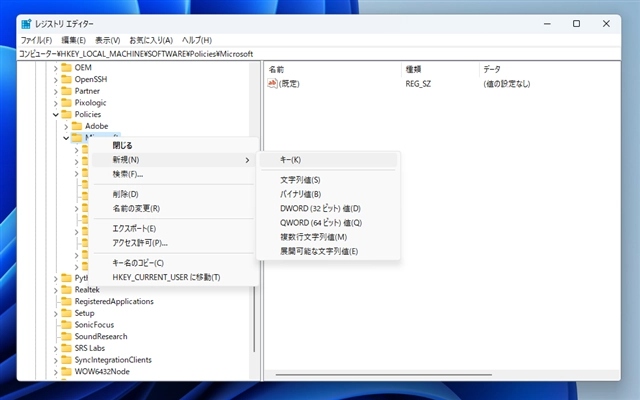Screen dimensions: 640x400
Task: Select the WOW6432Node folder icon
Action: [x=66, y=372]
